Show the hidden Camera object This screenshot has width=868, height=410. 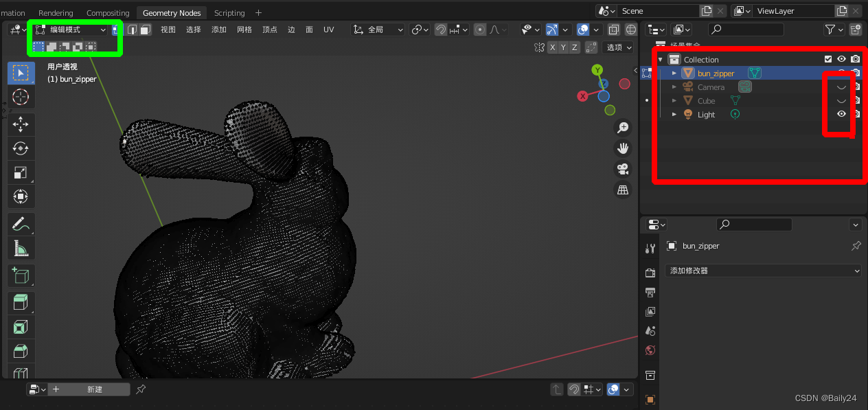click(x=841, y=87)
